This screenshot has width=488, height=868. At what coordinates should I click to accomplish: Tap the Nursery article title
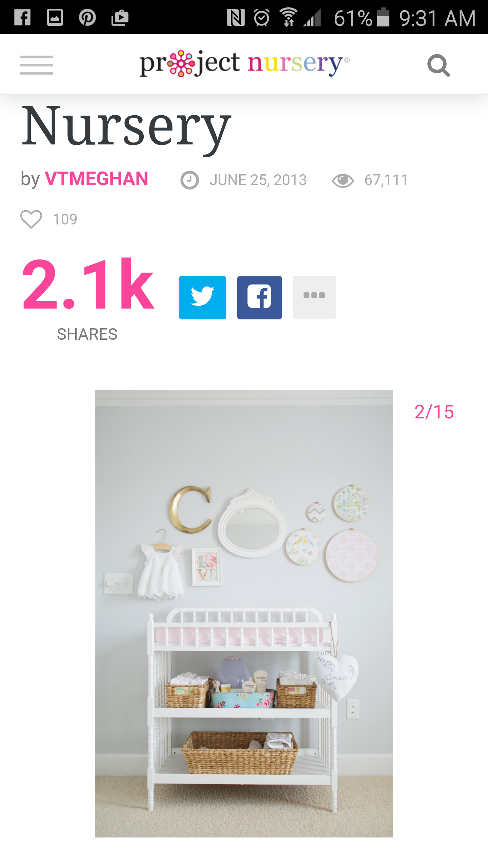(x=126, y=126)
